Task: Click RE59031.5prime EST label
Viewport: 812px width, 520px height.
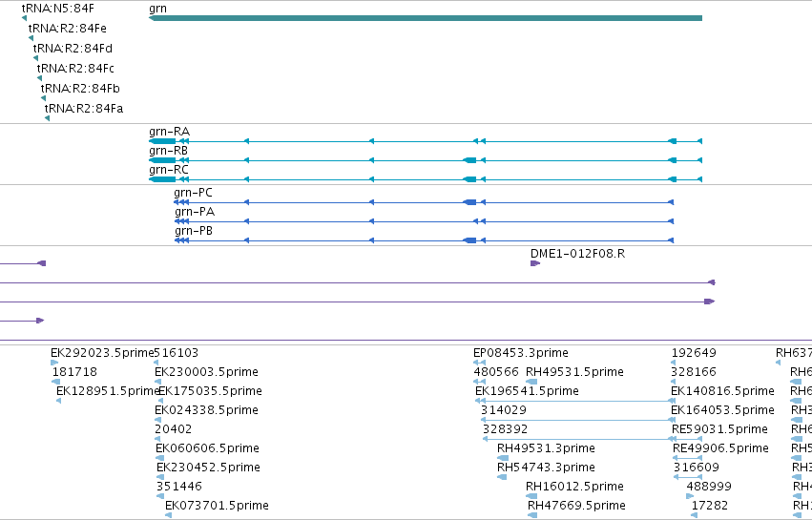Action: (x=719, y=429)
